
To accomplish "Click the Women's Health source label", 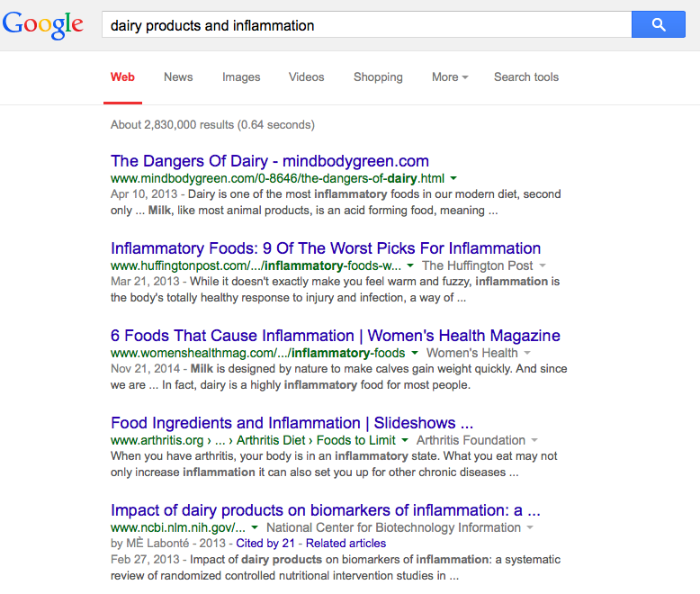I will (x=472, y=353).
